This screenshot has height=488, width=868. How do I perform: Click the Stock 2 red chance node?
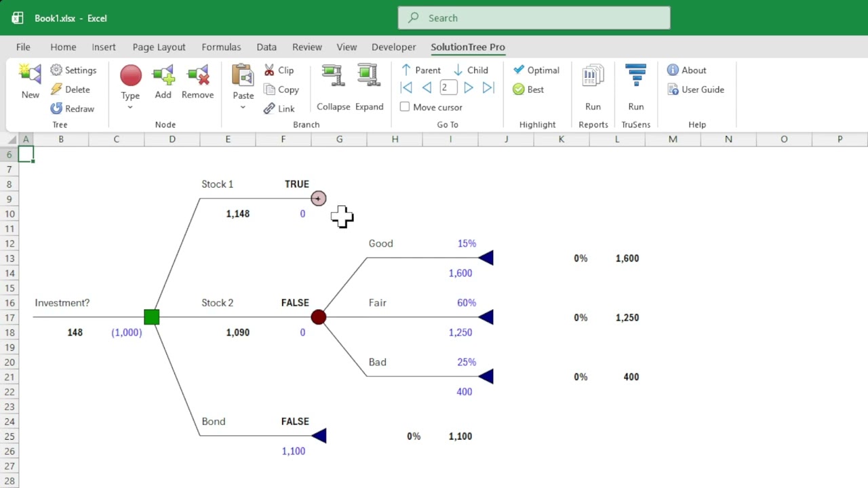(x=318, y=317)
